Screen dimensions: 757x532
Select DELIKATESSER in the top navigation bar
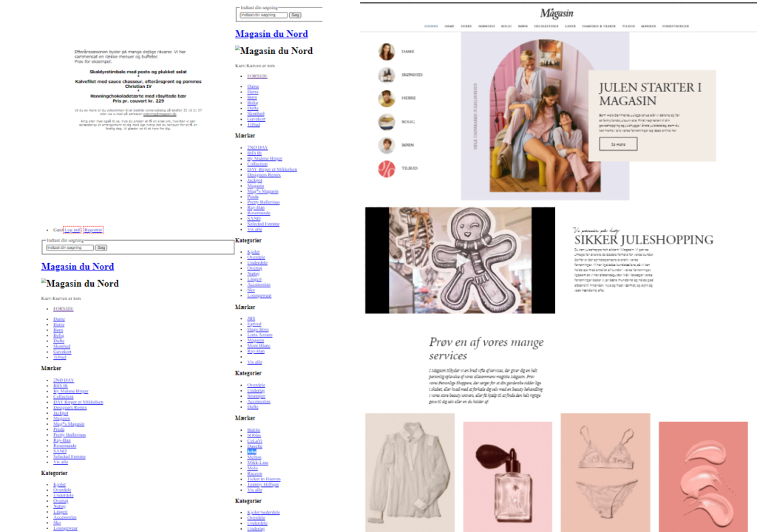coord(546,26)
